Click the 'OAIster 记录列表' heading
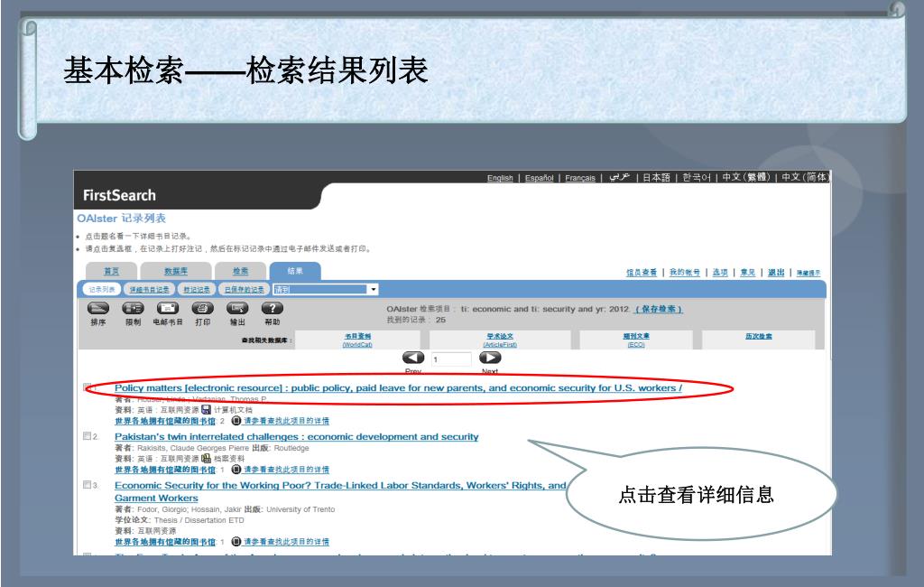 (122, 219)
